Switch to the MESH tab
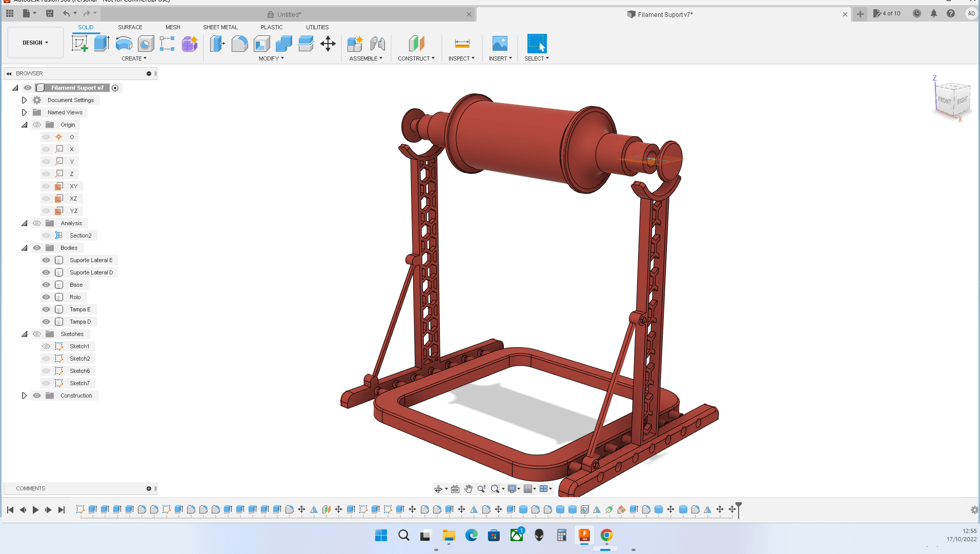The width and height of the screenshot is (980, 554). [173, 27]
